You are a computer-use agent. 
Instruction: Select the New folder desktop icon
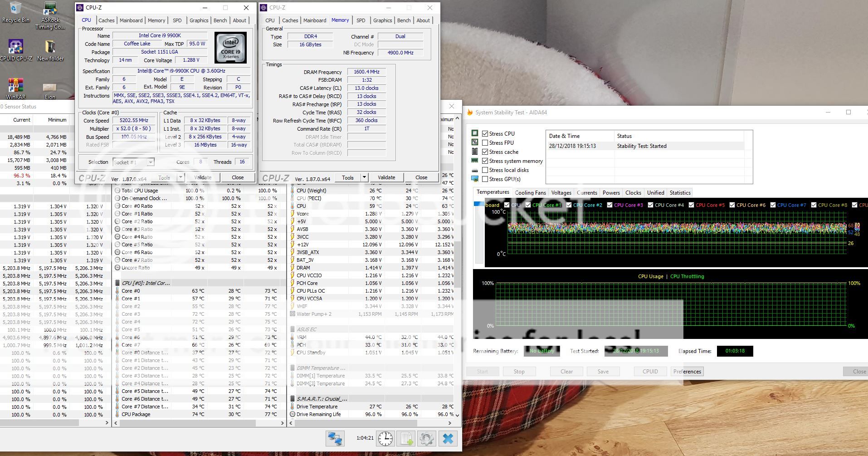(x=50, y=51)
